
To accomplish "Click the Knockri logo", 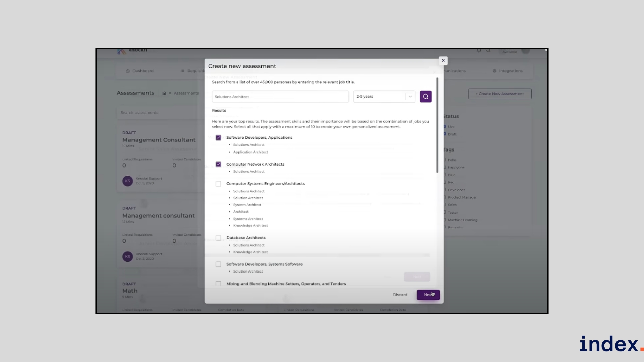I will 122,51.
